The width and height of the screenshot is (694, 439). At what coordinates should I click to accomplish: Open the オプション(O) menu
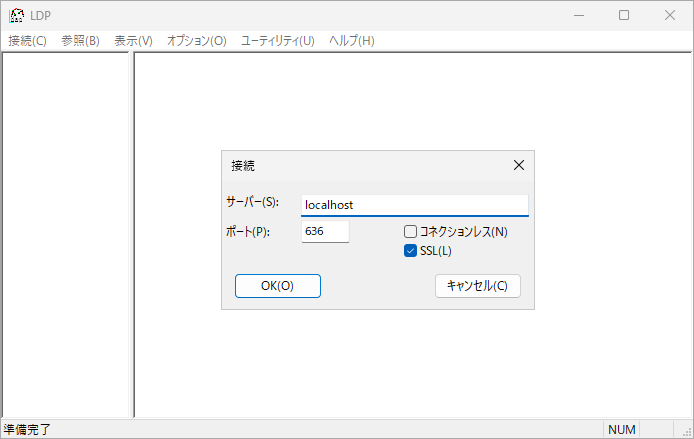pos(196,41)
